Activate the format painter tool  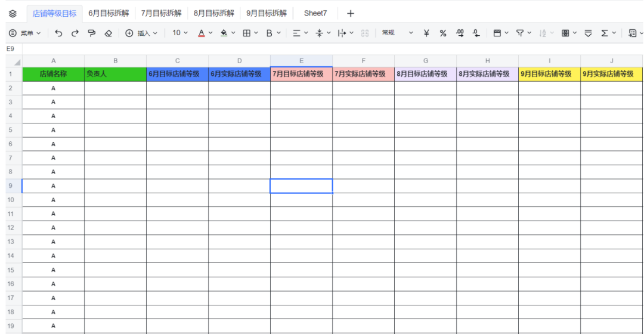pyautogui.click(x=92, y=33)
